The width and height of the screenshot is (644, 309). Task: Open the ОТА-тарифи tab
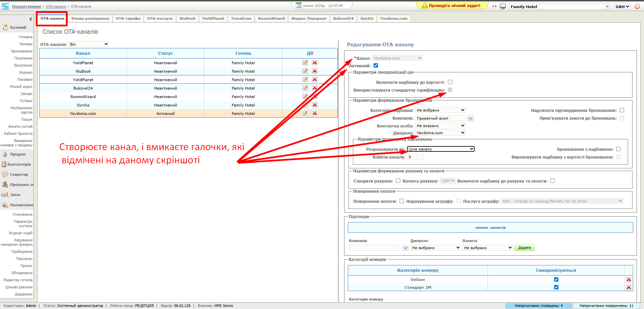(x=128, y=19)
